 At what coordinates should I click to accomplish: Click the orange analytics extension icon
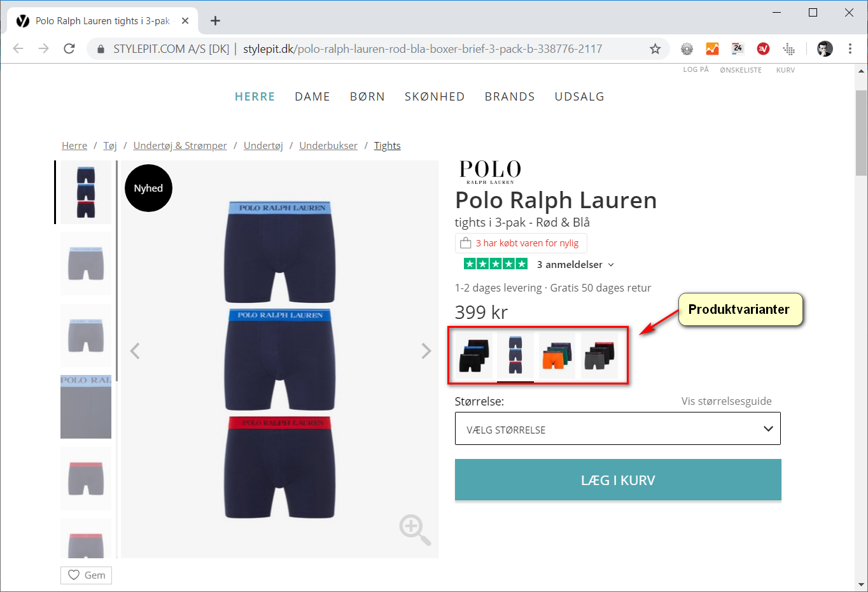(712, 49)
